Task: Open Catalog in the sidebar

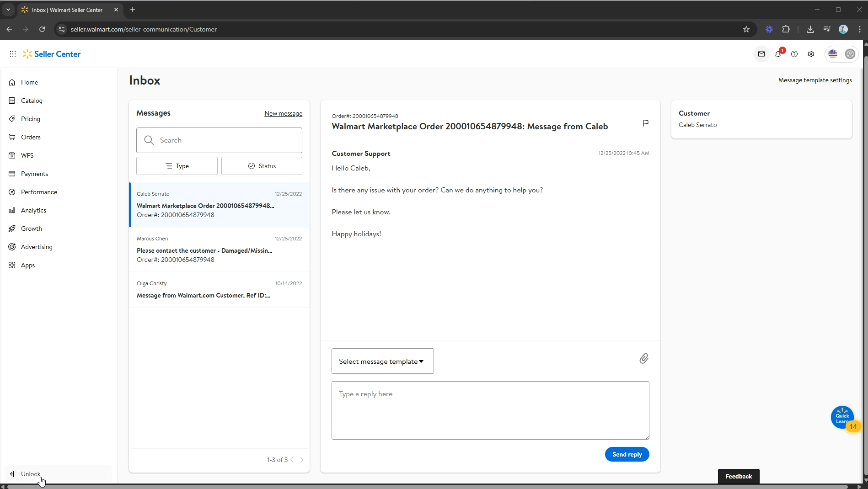Action: pos(32,101)
